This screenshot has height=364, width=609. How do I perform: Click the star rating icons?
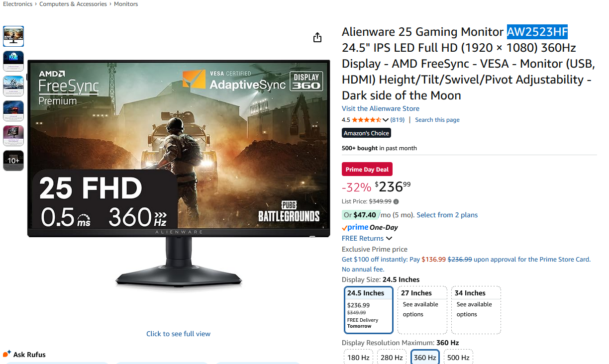tap(367, 120)
